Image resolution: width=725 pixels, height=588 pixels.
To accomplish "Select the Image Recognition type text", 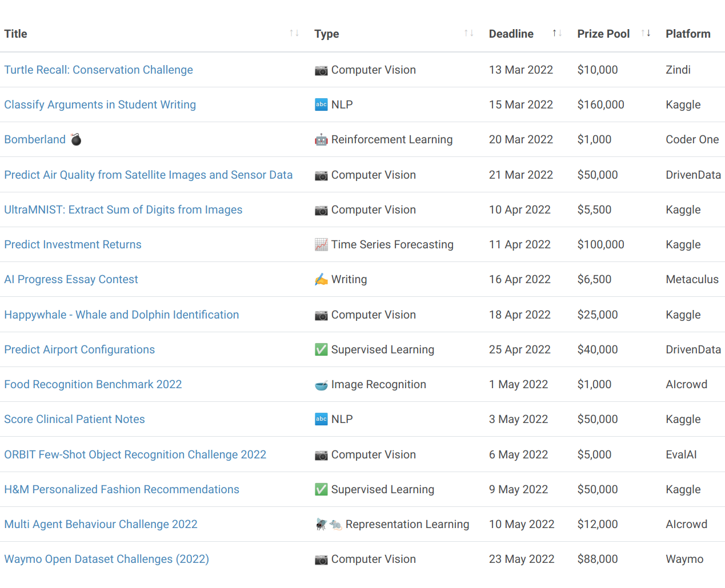I will [x=379, y=384].
